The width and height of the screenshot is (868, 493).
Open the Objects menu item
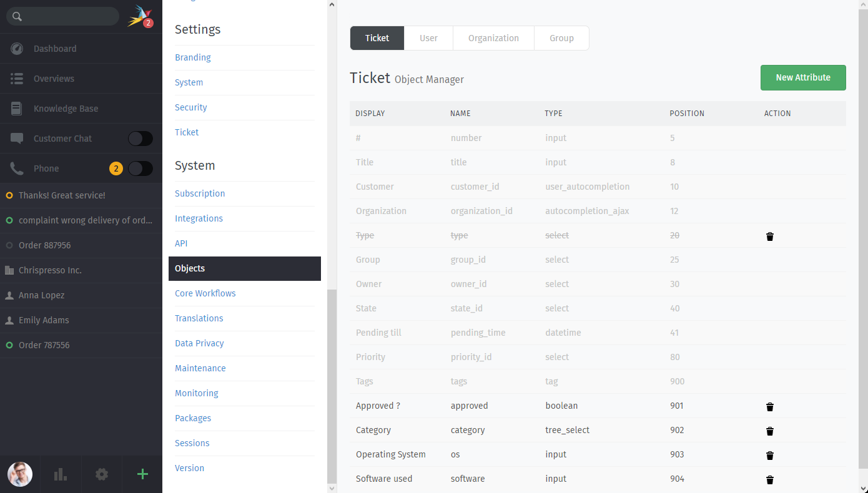coord(245,268)
